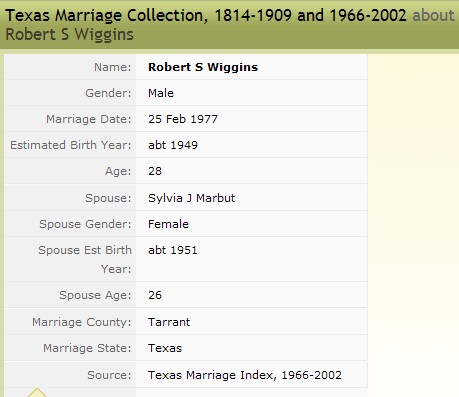Click the 'Texas' marriage state value

pos(165,348)
